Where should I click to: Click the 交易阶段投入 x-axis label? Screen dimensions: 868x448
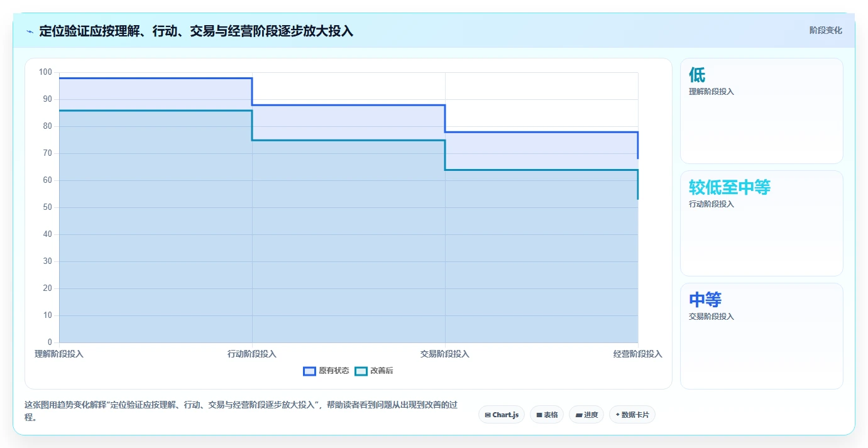(445, 354)
